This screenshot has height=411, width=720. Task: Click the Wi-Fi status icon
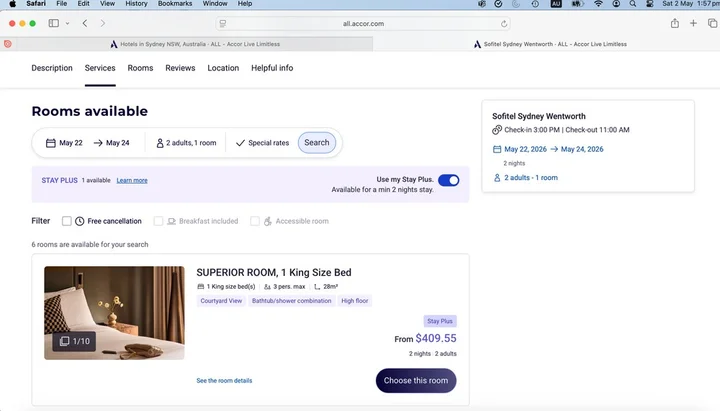coord(598,4)
